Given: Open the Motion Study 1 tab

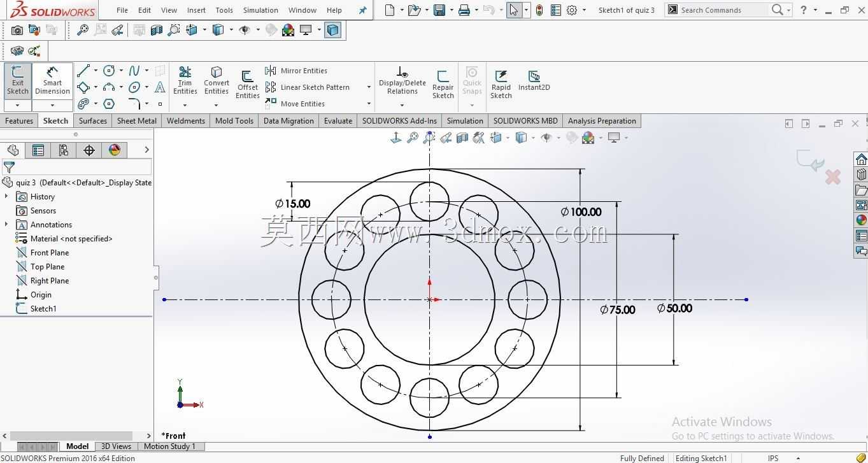Looking at the screenshot, I should (x=169, y=446).
